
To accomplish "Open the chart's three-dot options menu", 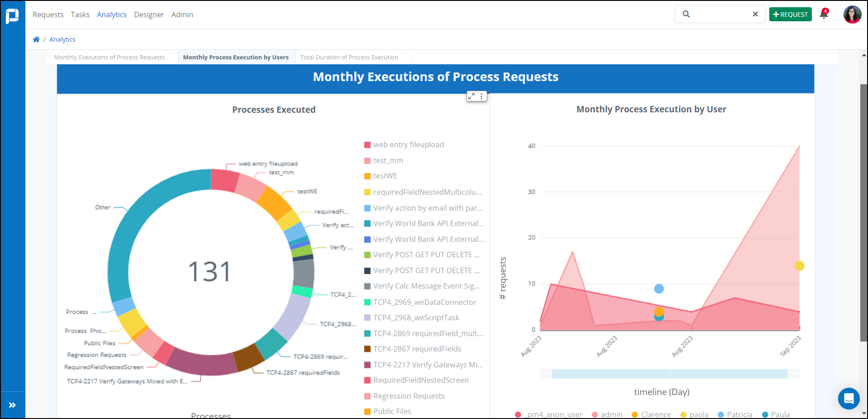I will click(x=482, y=96).
